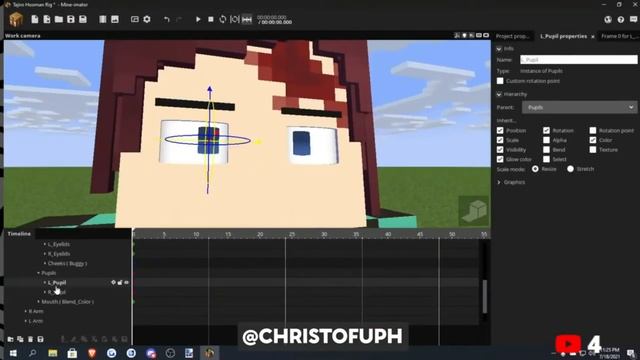Export an image with the picture icon

[115, 19]
